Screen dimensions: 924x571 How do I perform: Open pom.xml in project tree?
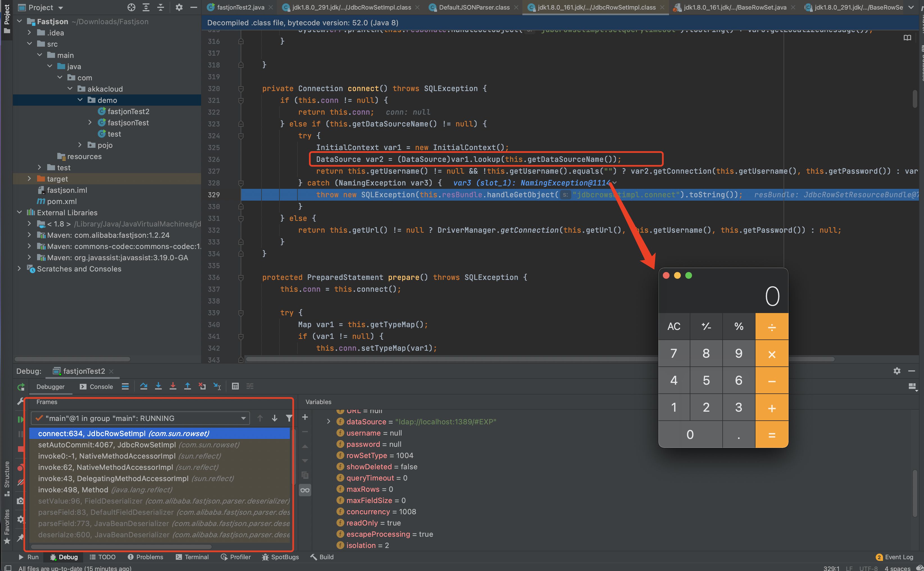pyautogui.click(x=62, y=201)
